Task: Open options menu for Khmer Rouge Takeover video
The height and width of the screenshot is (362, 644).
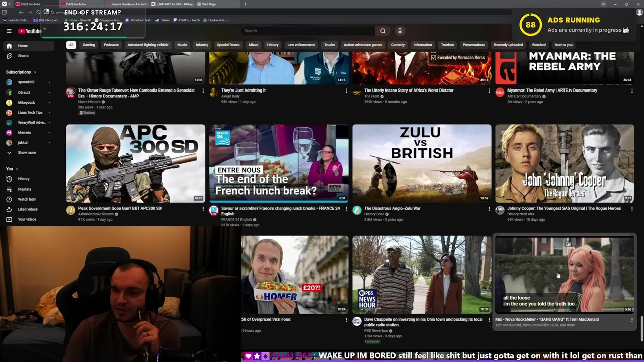Action: click(x=203, y=91)
